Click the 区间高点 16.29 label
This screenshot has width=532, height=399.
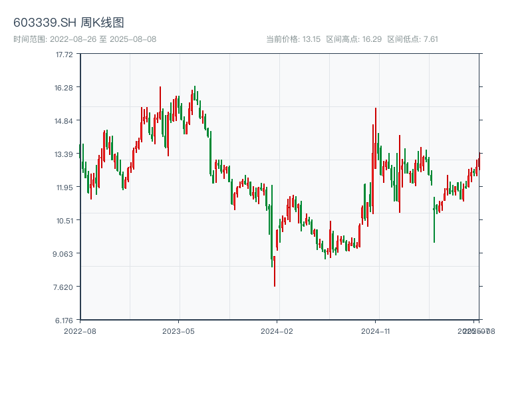click(354, 39)
